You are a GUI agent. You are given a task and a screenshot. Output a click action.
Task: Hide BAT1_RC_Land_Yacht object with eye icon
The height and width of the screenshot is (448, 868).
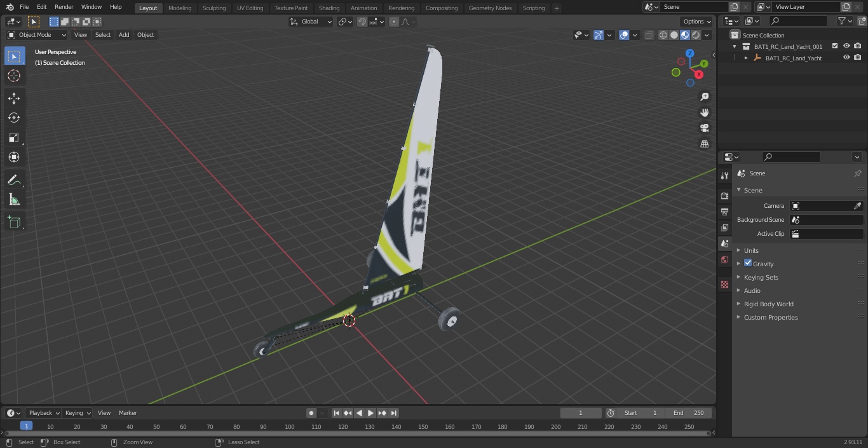(x=846, y=58)
